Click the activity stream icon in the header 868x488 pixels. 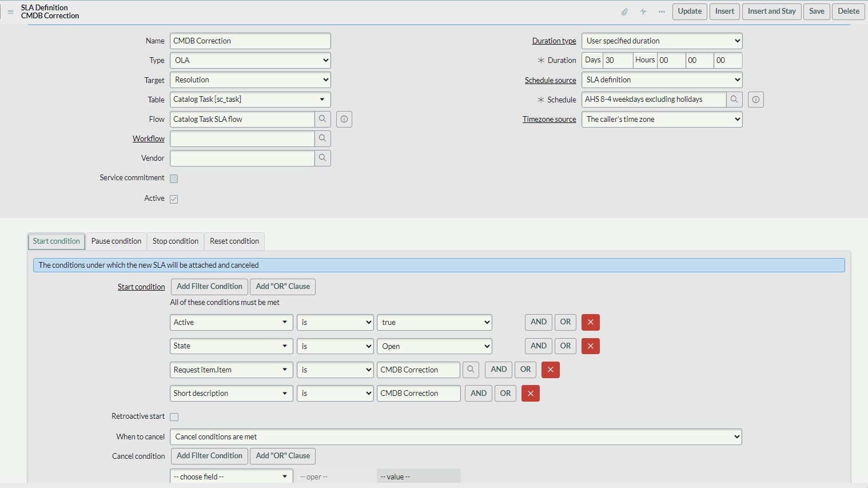click(643, 11)
